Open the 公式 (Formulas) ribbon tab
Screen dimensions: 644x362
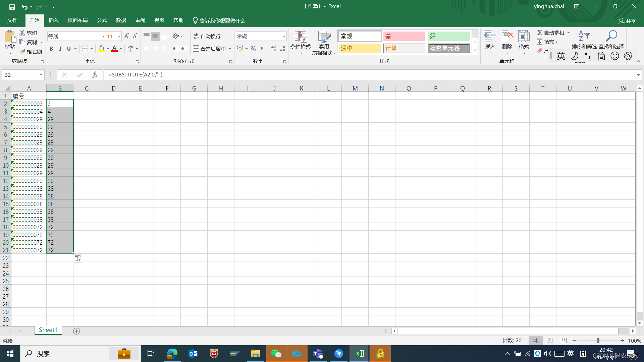[x=102, y=20]
